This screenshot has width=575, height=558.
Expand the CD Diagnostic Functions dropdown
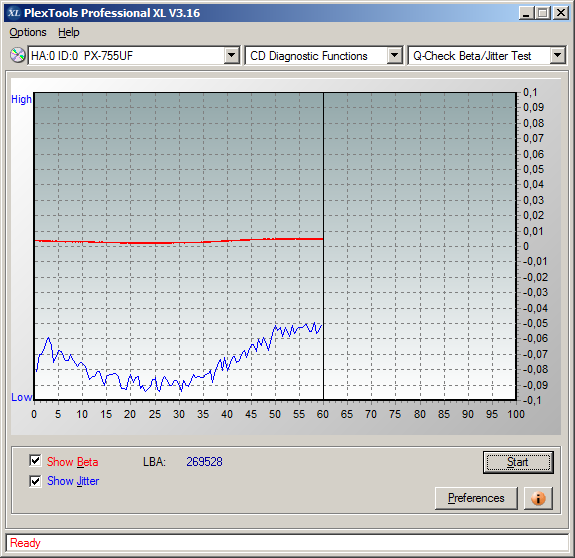(395, 56)
